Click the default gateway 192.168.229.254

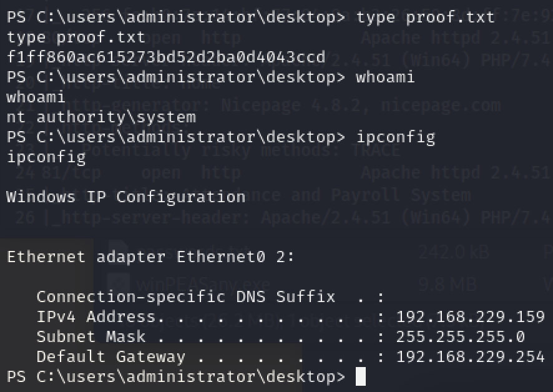click(470, 357)
